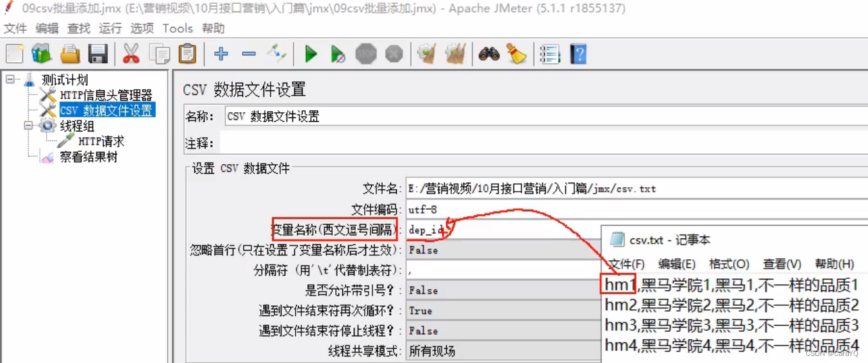Image resolution: width=868 pixels, height=363 pixels.
Task: Open the 遇到文件结束符停止线程 False dropdown
Action: [x=503, y=331]
